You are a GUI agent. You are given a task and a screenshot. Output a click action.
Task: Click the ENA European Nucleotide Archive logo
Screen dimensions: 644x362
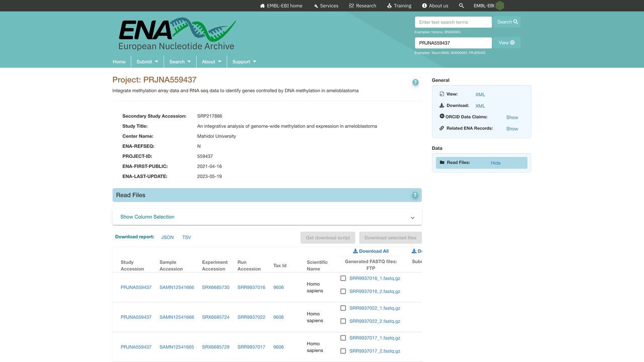point(177,34)
